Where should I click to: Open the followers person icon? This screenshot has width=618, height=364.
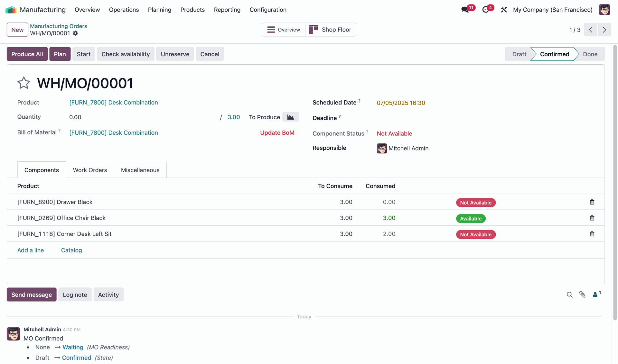(595, 295)
